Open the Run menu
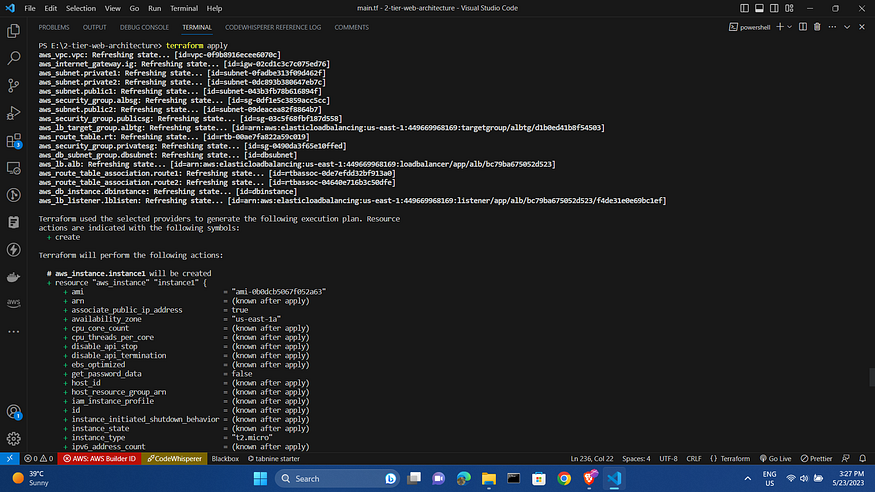 click(155, 8)
